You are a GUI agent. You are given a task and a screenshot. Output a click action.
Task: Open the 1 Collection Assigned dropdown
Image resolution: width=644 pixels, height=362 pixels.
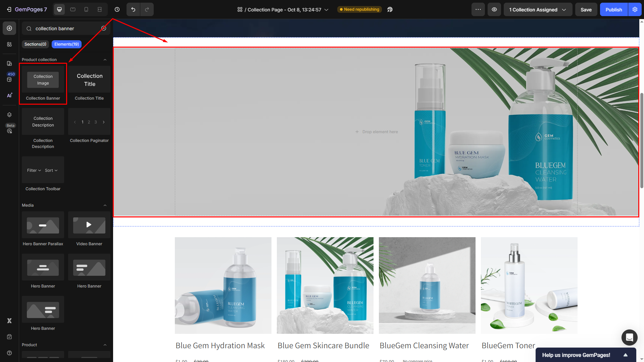[538, 10]
